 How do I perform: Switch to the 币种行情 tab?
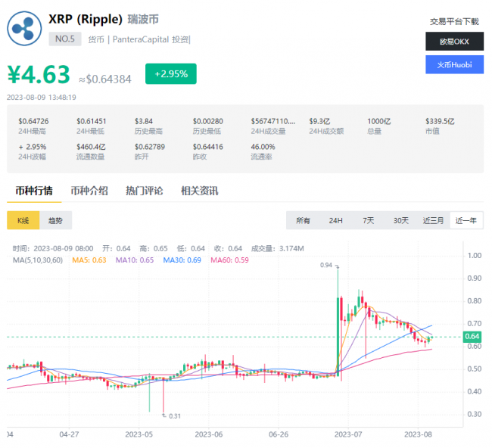[34, 191]
